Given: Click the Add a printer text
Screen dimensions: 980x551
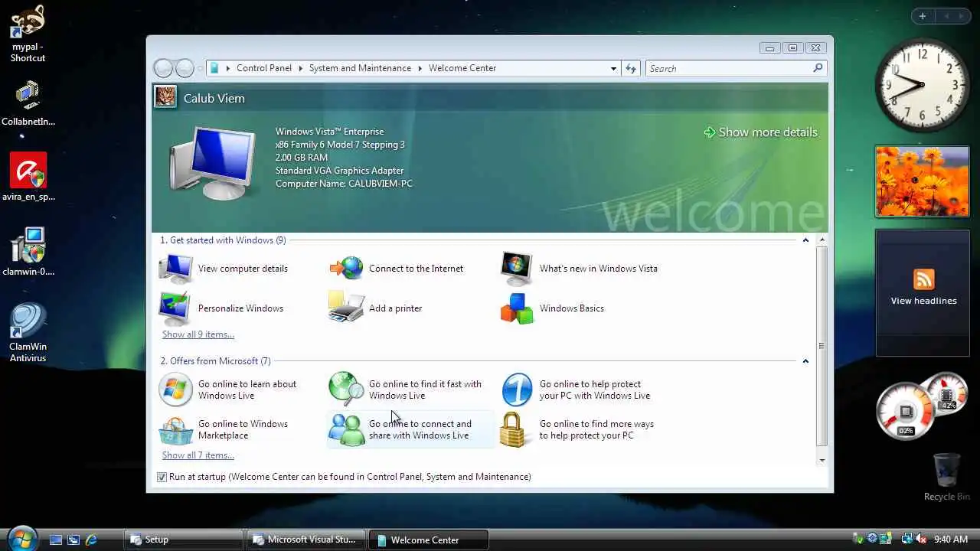Looking at the screenshot, I should [396, 308].
